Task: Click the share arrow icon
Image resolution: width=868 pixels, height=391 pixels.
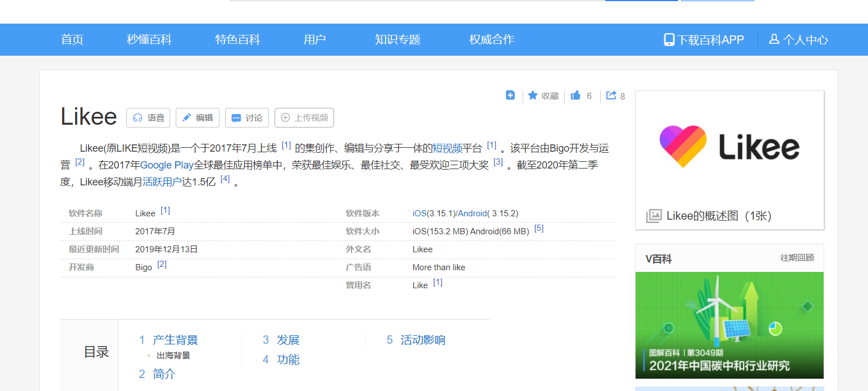Action: tap(611, 96)
